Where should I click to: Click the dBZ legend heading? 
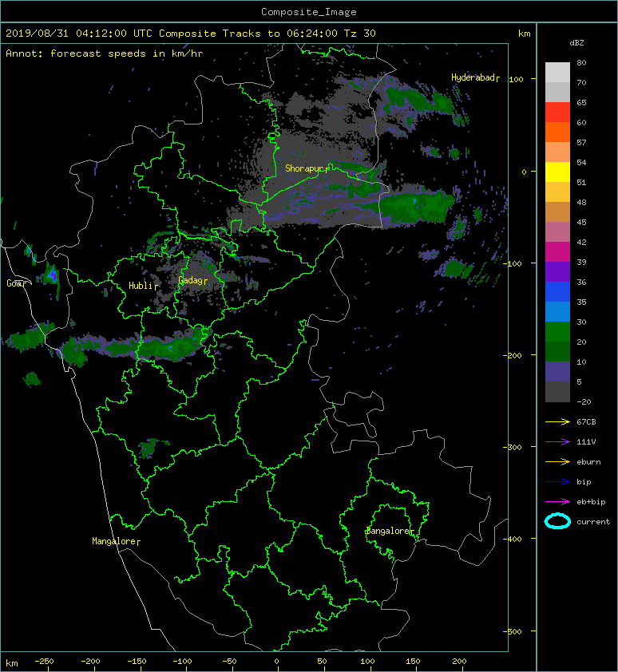[x=576, y=43]
